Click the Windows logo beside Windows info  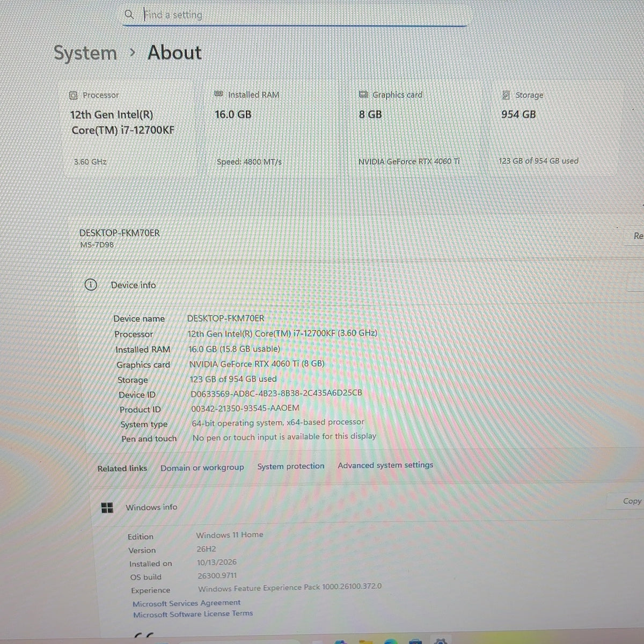point(107,507)
